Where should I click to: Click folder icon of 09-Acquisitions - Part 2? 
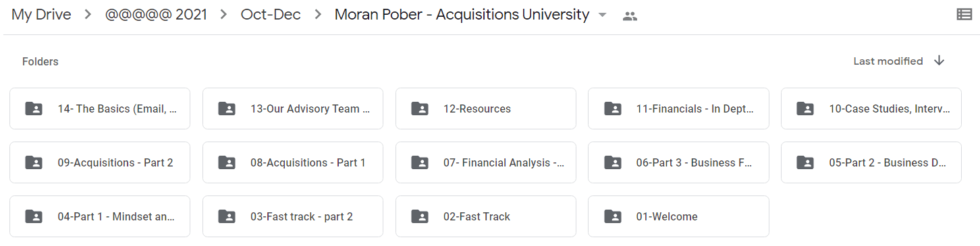tap(33, 162)
